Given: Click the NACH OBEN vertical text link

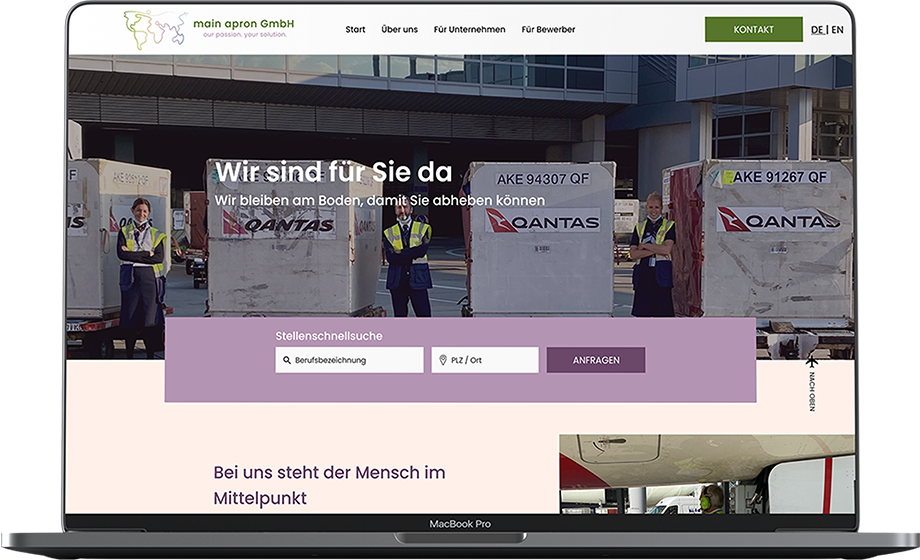Looking at the screenshot, I should [x=812, y=391].
